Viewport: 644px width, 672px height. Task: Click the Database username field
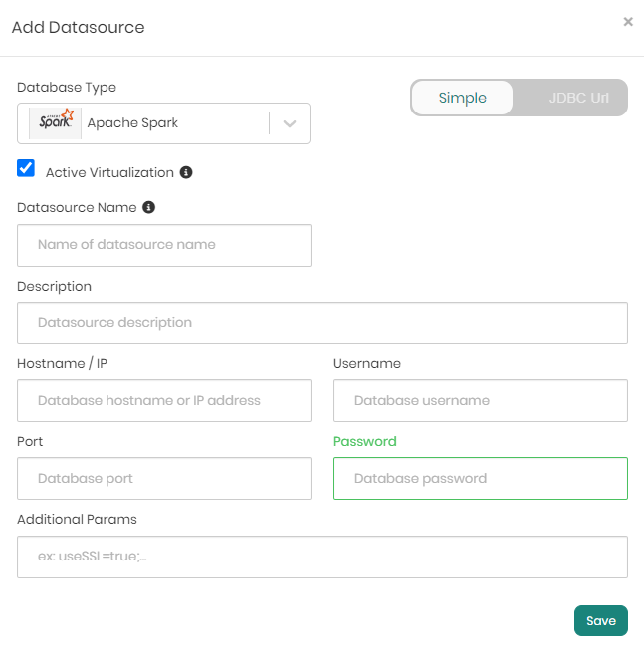point(480,400)
